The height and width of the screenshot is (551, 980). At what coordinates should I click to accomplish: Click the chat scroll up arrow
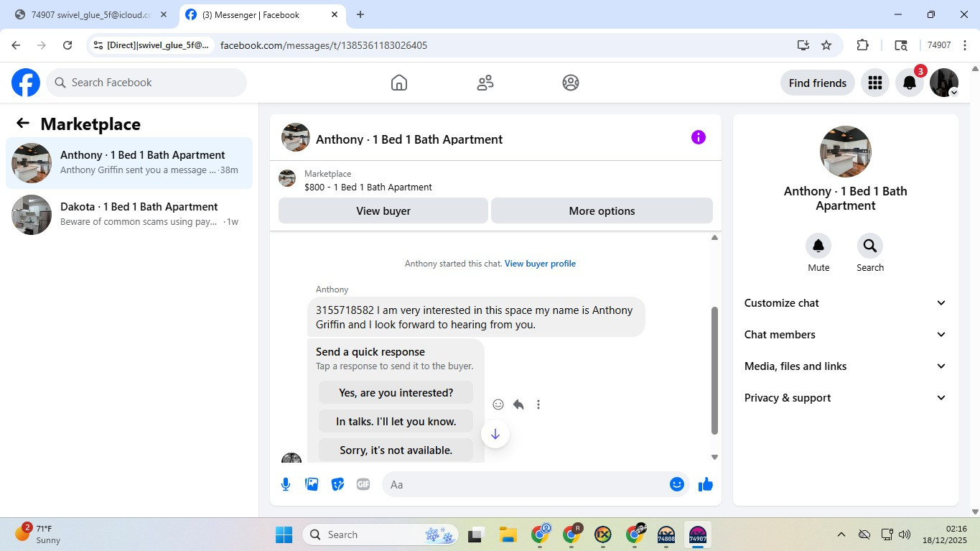[714, 238]
